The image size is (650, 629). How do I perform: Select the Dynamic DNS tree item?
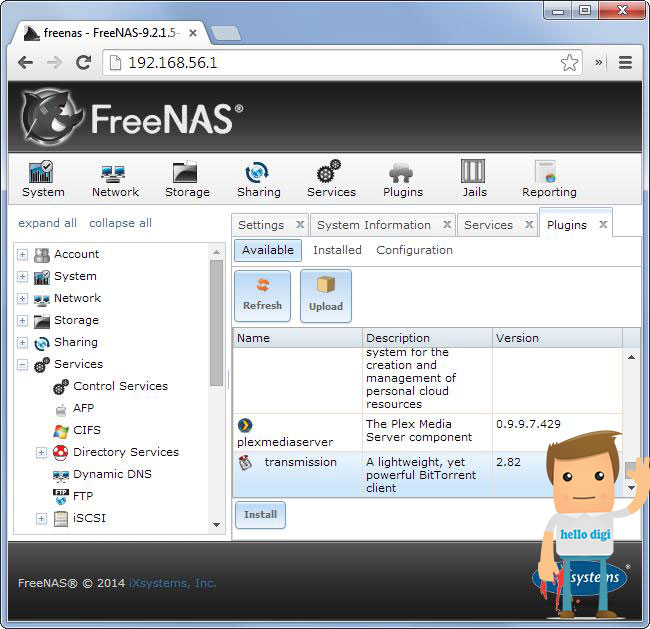(112, 474)
